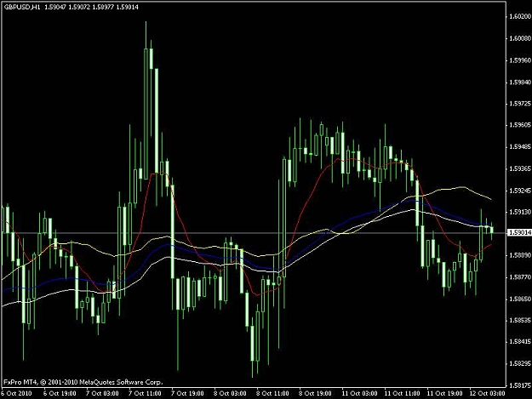The image size is (532, 399).
Task: Click the FxPro MT4 MetaQuotes copyright text
Action: (x=83, y=382)
